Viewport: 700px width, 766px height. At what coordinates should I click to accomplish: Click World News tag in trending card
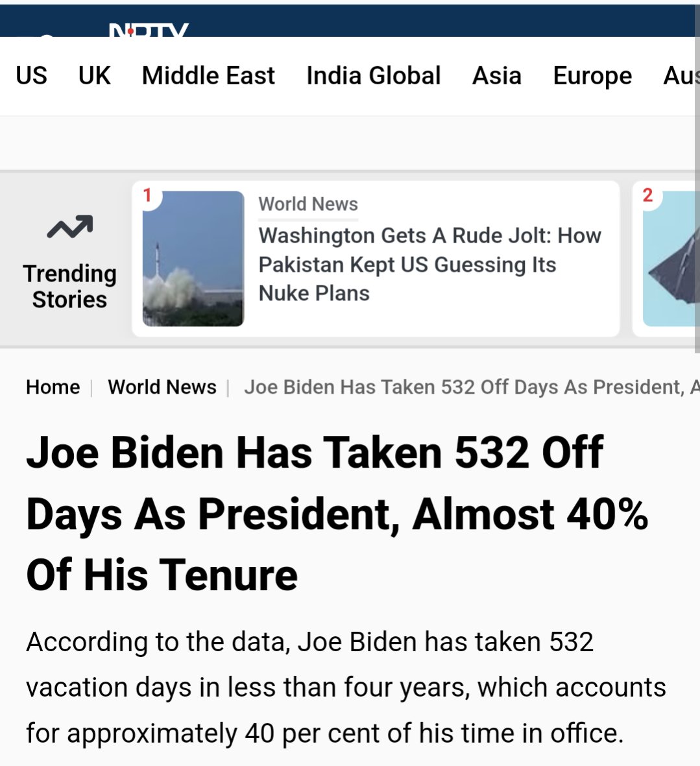point(308,204)
